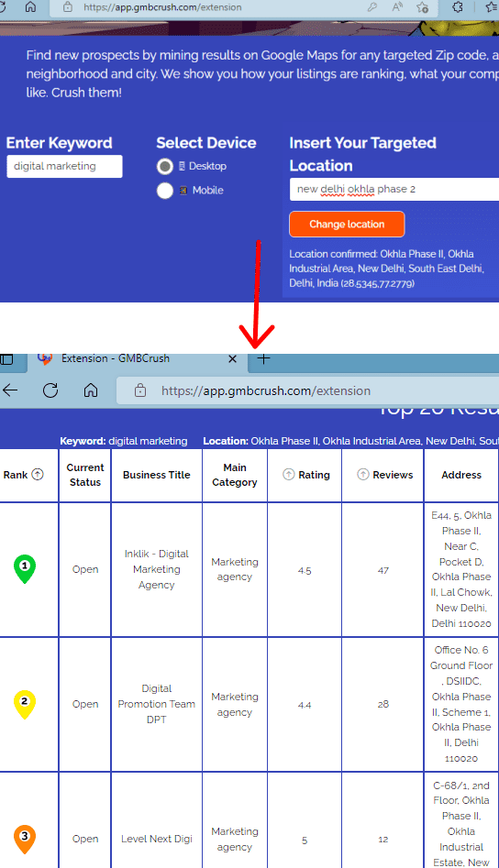
Task: Click the Enter Keyword input field
Action: point(64,166)
